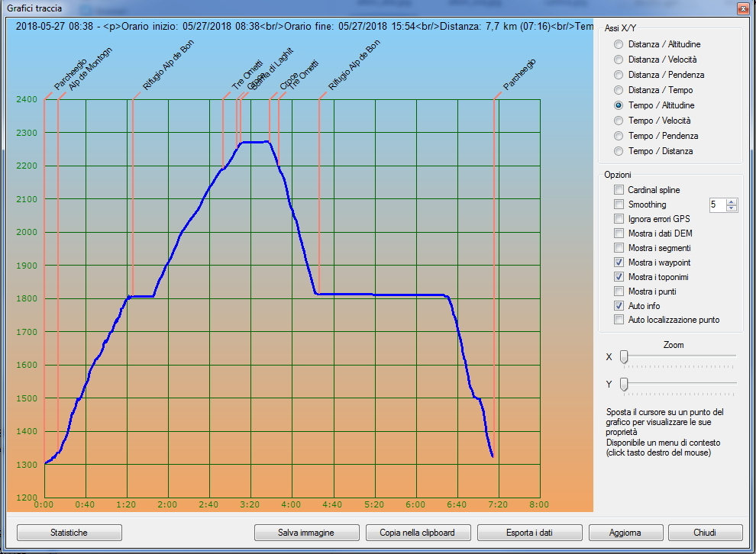This screenshot has width=756, height=554.
Task: Click the X zoom slider handle
Action: (624, 356)
